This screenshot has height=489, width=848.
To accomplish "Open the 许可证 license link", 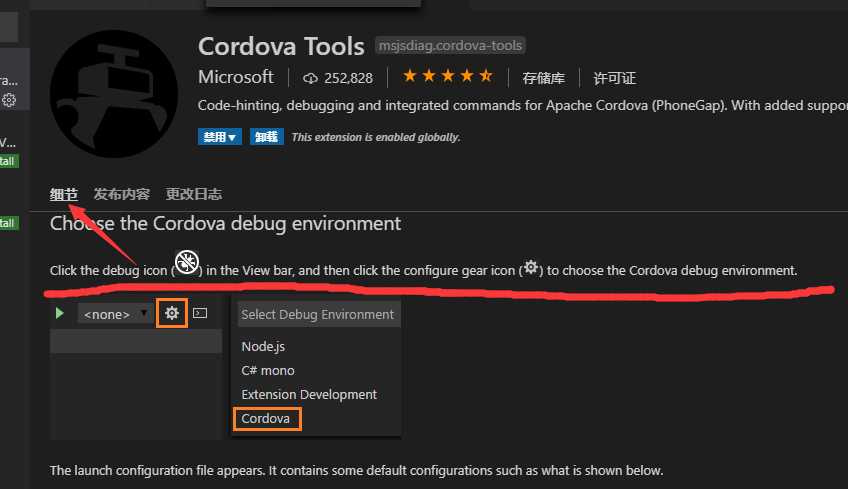I will (614, 78).
